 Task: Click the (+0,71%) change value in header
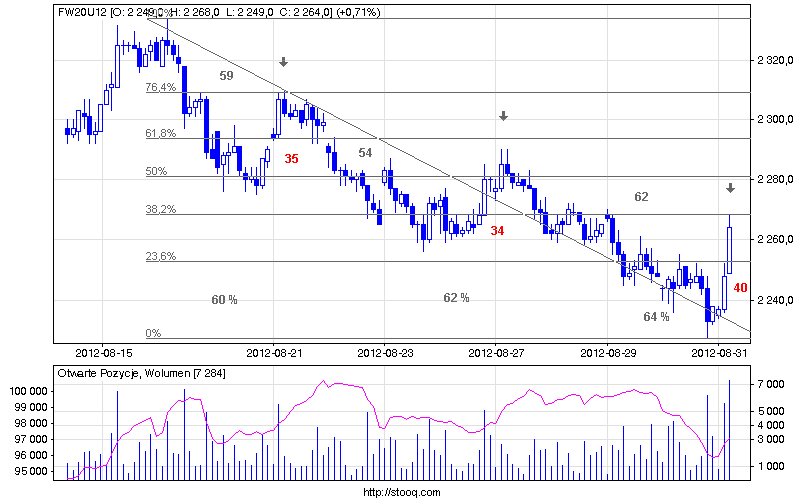(358, 12)
